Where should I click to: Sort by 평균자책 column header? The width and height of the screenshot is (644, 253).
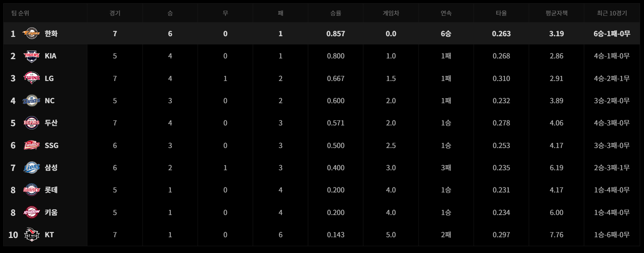pos(556,13)
